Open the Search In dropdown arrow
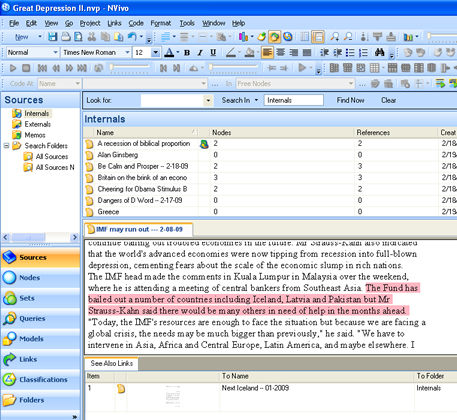The width and height of the screenshot is (457, 420). point(256,100)
